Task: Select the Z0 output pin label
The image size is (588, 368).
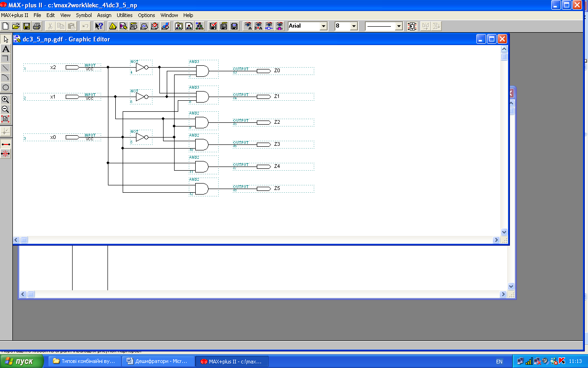Action: (277, 71)
